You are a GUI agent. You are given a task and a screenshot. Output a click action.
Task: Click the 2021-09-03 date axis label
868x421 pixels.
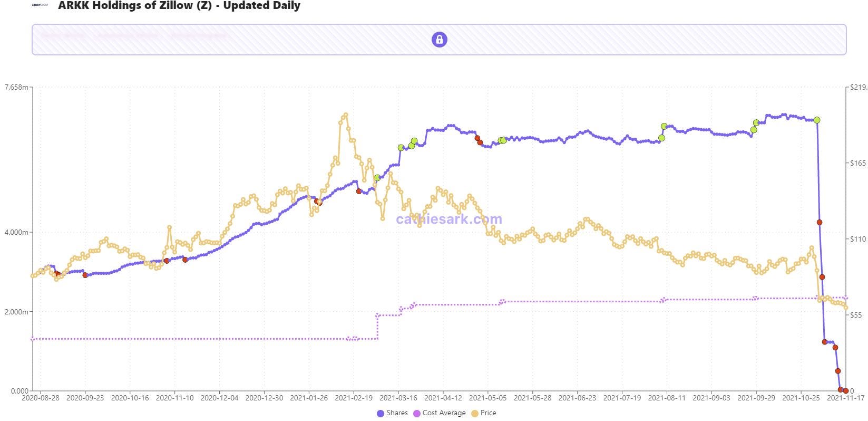point(711,398)
